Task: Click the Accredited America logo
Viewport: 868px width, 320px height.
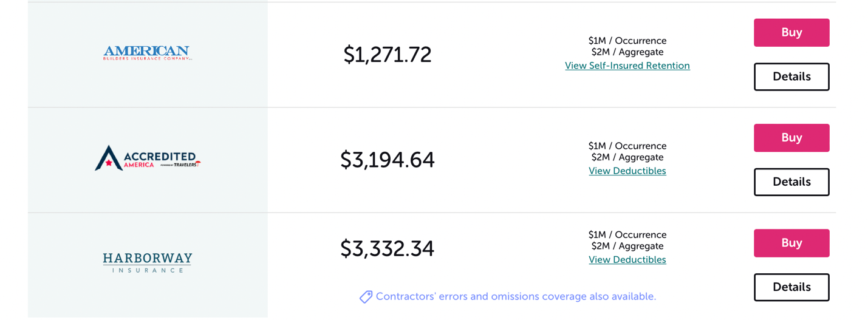Action: tap(147, 158)
